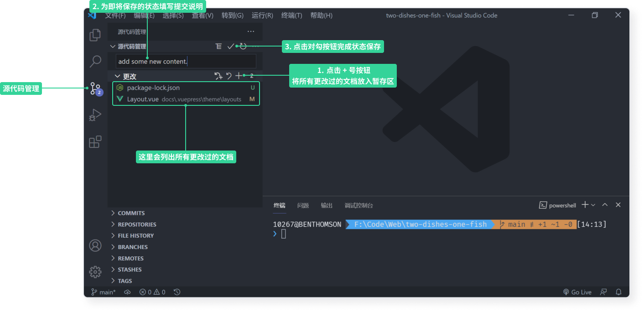Switch source control to tree view
This screenshot has height=312, width=644.
pos(219,46)
